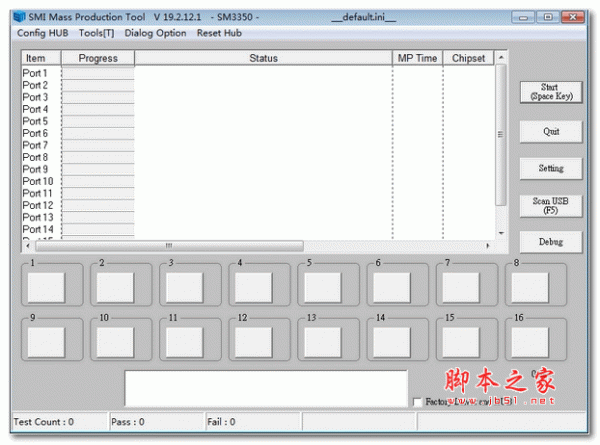This screenshot has width=600, height=445.
Task: Select the Port 3 row
Action: tap(258, 97)
